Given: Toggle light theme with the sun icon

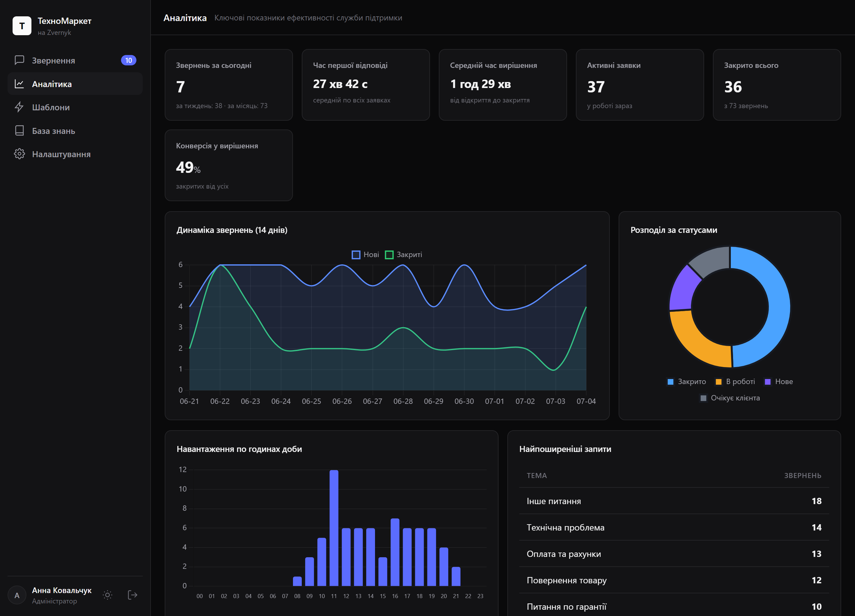Looking at the screenshot, I should pyautogui.click(x=108, y=595).
